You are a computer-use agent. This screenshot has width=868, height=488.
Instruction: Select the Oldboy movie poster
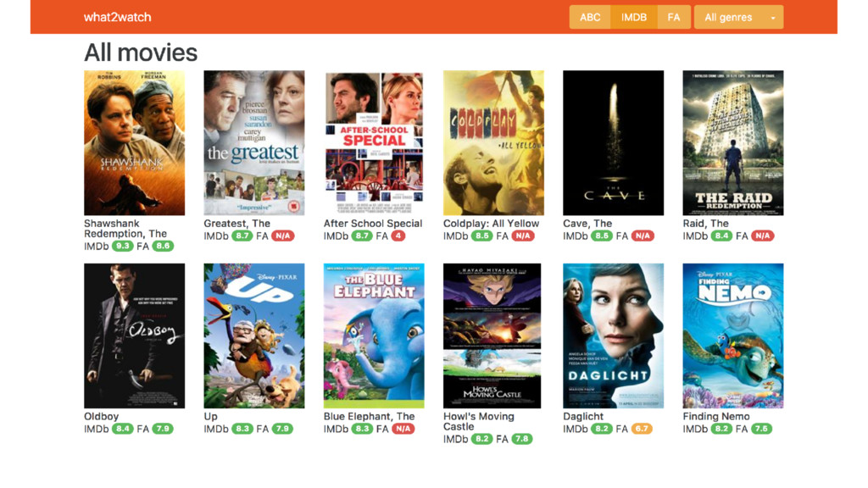(x=135, y=335)
